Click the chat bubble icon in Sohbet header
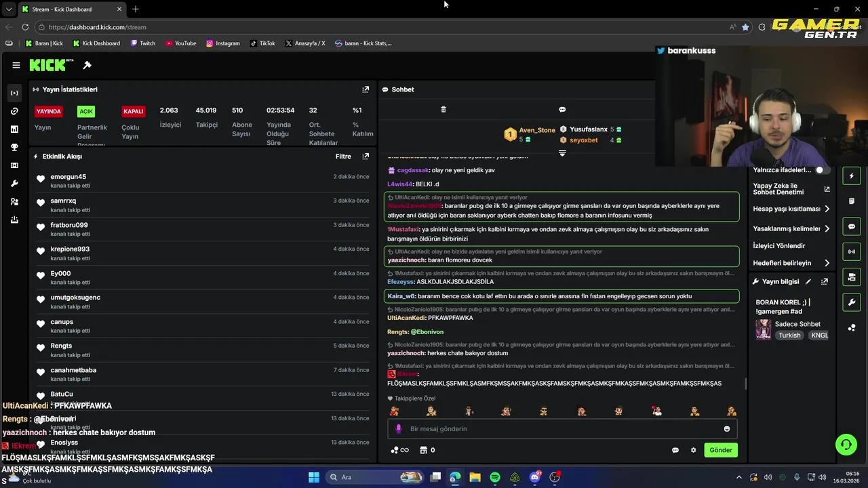The height and width of the screenshot is (488, 868). coord(562,109)
